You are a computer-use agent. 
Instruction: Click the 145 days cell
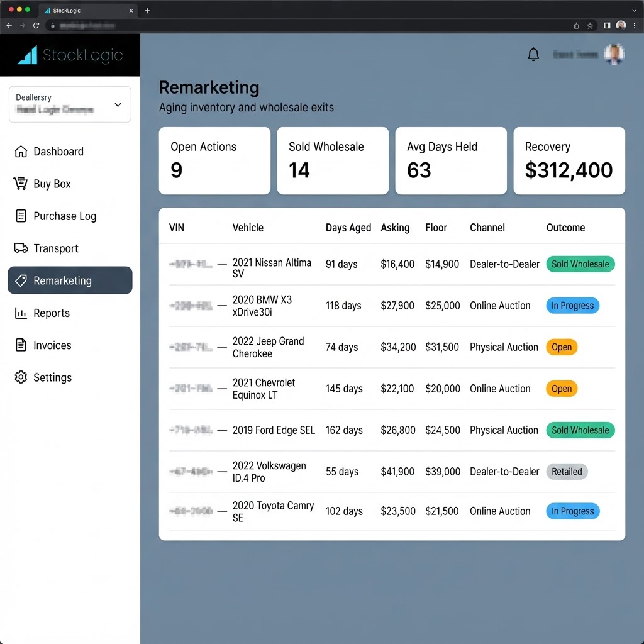pyautogui.click(x=344, y=389)
